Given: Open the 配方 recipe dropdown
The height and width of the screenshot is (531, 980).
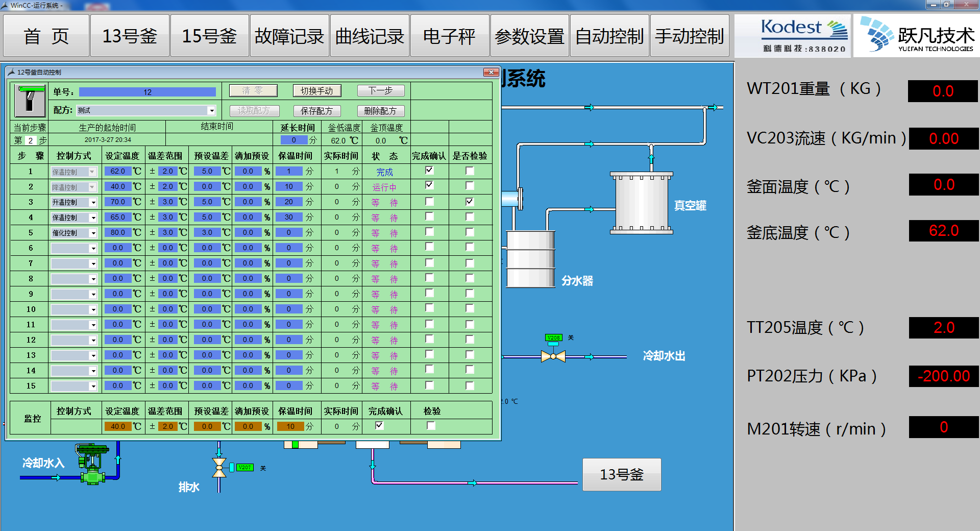Looking at the screenshot, I should (211, 111).
